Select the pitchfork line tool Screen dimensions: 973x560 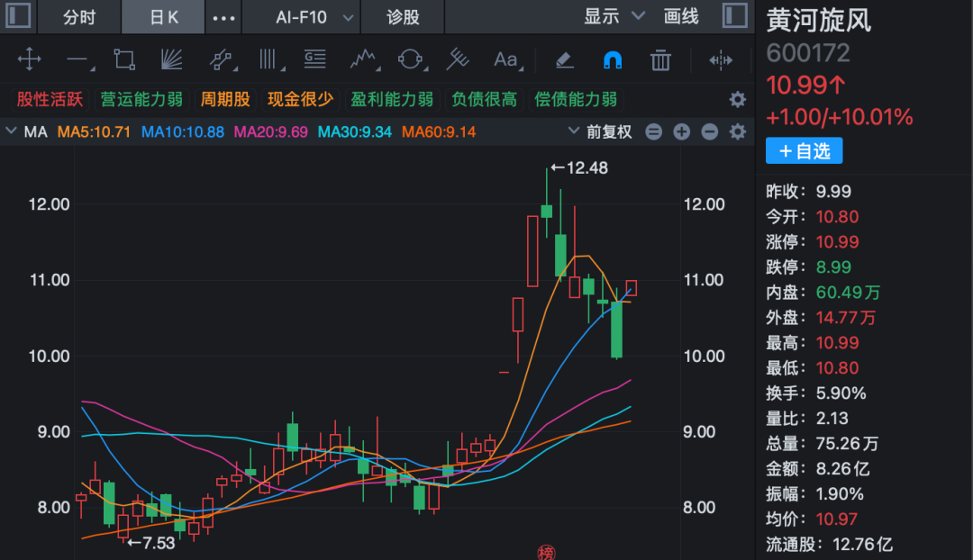click(x=458, y=60)
